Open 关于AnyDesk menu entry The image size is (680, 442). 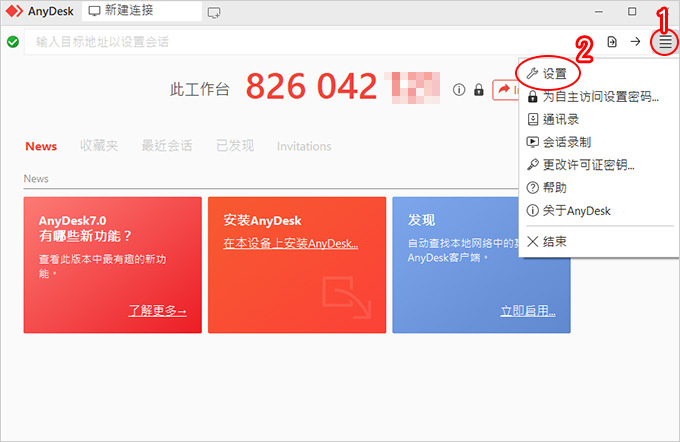[599, 210]
